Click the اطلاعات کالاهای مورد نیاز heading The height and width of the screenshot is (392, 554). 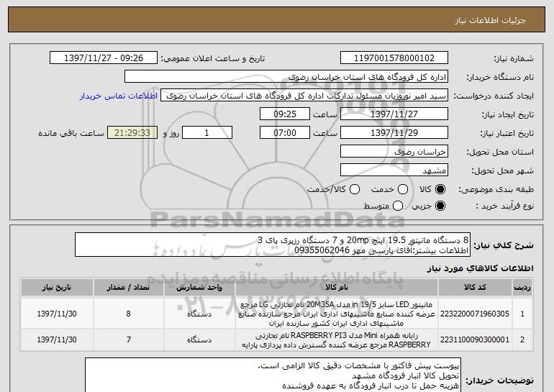click(x=480, y=268)
